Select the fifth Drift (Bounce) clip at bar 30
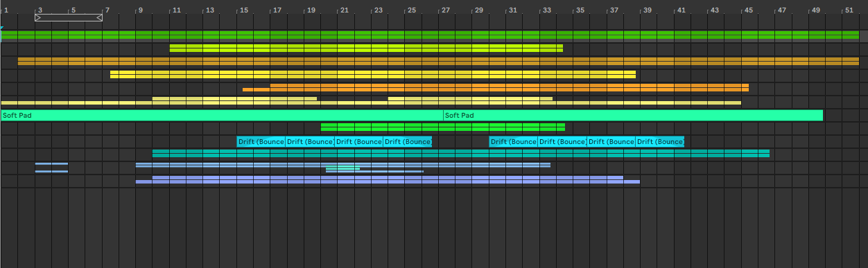 tap(514, 141)
